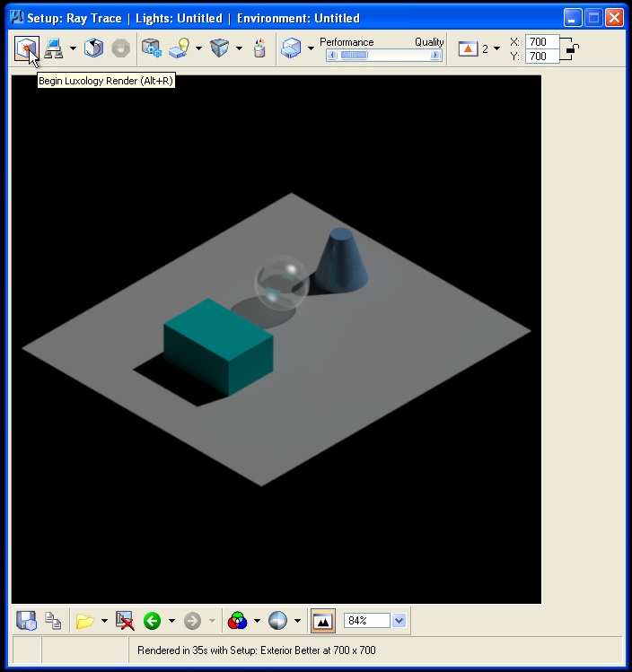Expand the environment cube dropdown arrow
This screenshot has width=632, height=672.
240,48
